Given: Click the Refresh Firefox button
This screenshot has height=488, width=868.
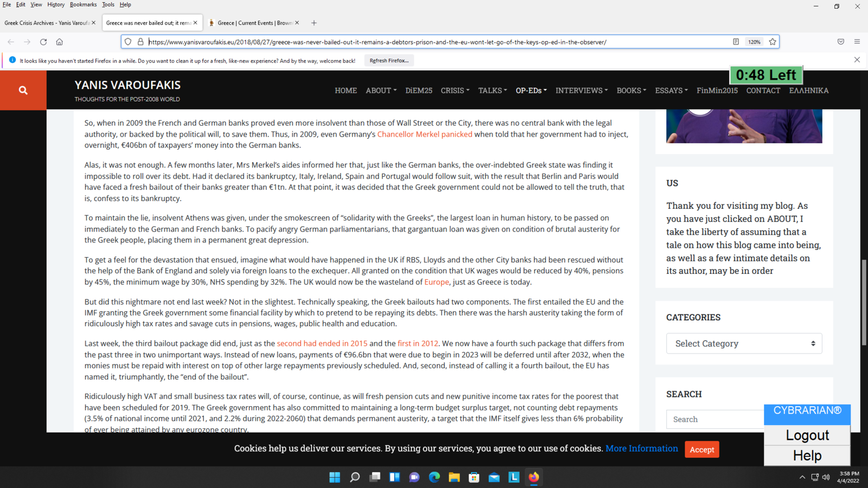Looking at the screenshot, I should pyautogui.click(x=389, y=60).
